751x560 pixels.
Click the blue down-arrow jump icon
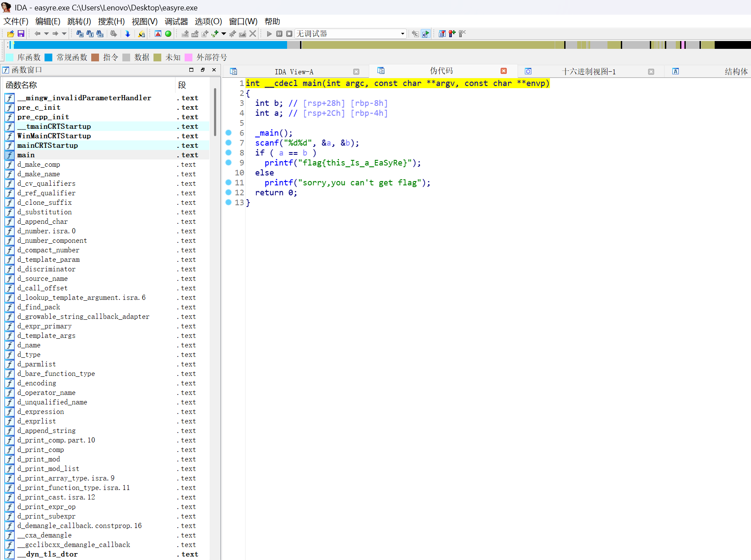128,34
